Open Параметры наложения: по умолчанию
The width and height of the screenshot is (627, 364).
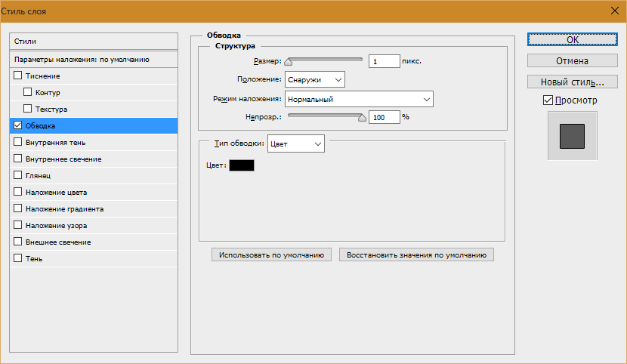(x=94, y=60)
